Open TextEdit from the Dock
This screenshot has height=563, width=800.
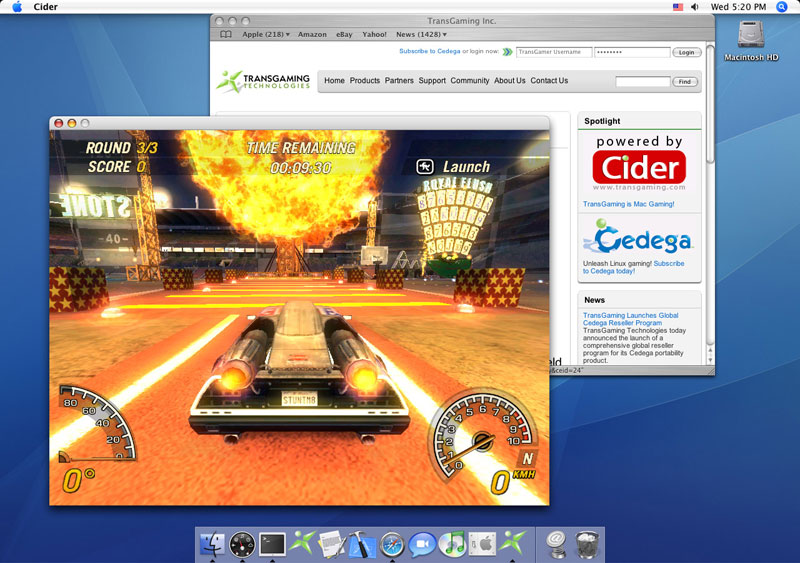[x=331, y=544]
